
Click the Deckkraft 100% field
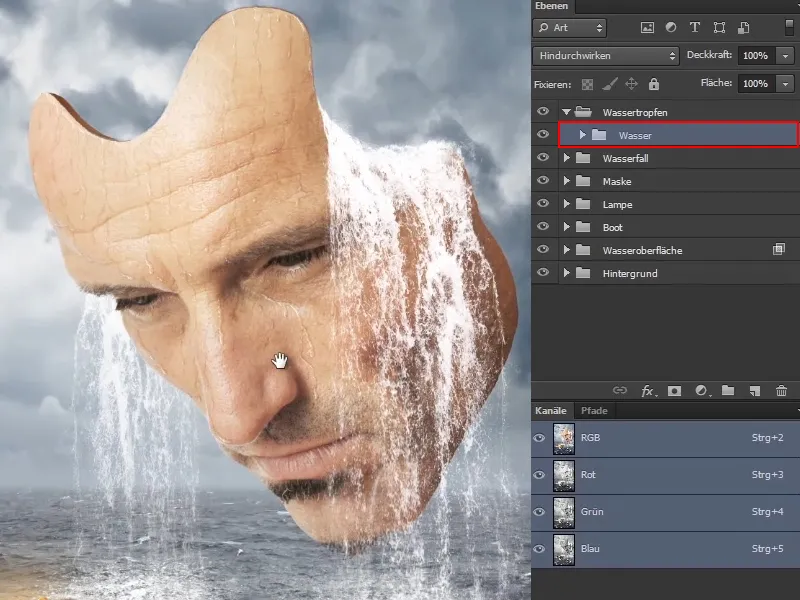tap(757, 56)
